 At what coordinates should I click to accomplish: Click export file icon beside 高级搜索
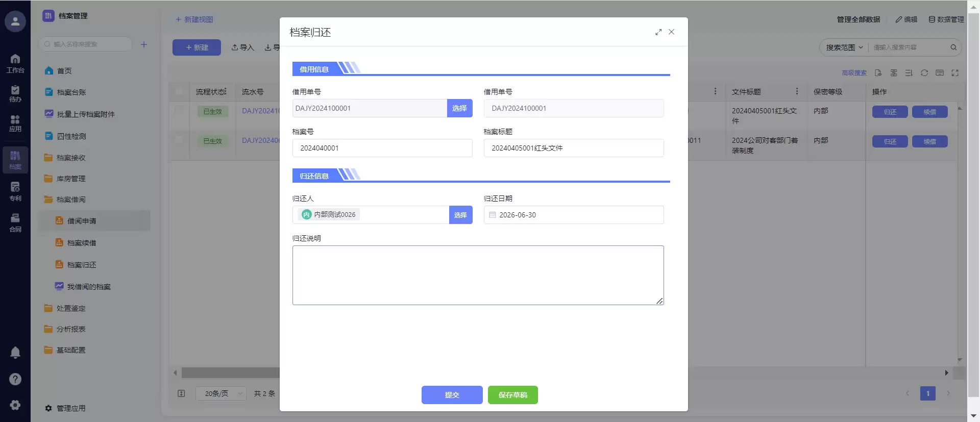(878, 73)
